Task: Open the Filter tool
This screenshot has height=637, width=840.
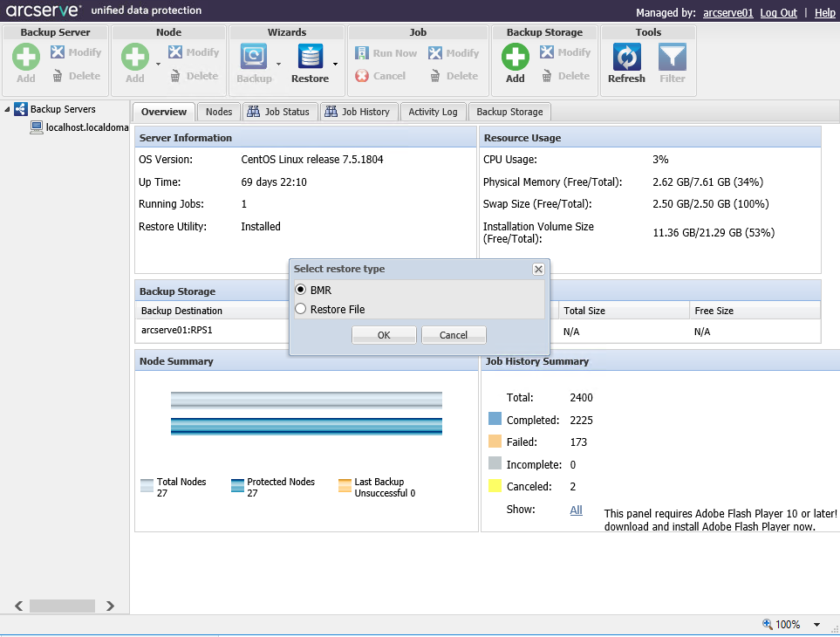Action: tap(673, 57)
